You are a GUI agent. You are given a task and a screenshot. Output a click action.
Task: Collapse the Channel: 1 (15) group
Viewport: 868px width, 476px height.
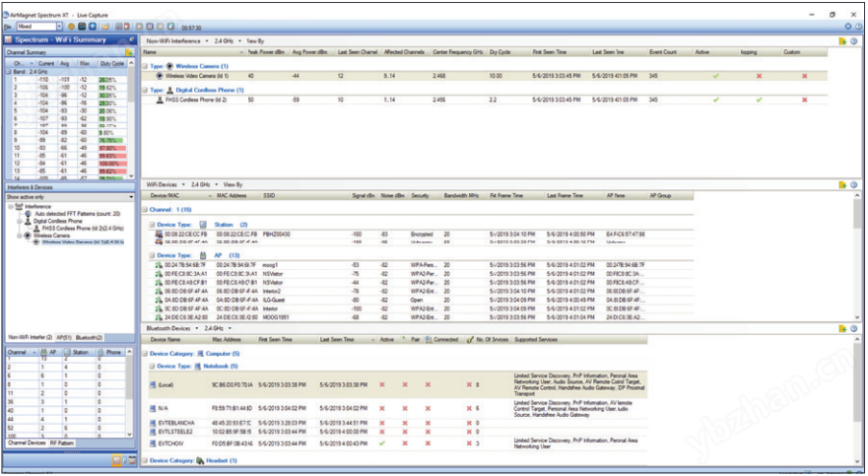[145, 210]
